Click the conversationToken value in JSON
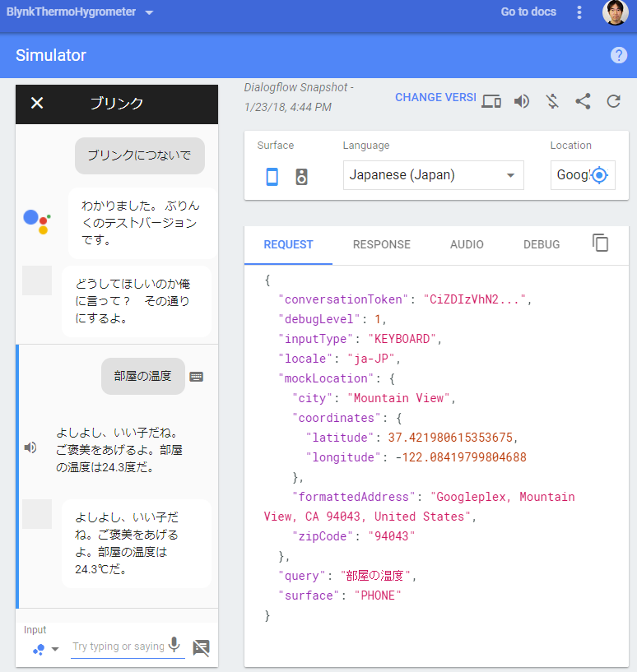Image resolution: width=637 pixels, height=672 pixels. 475,299
